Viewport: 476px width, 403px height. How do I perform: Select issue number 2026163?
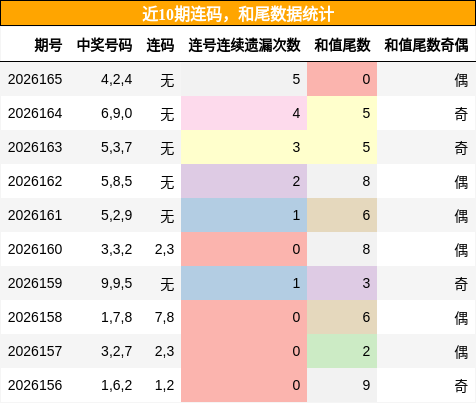(35, 147)
